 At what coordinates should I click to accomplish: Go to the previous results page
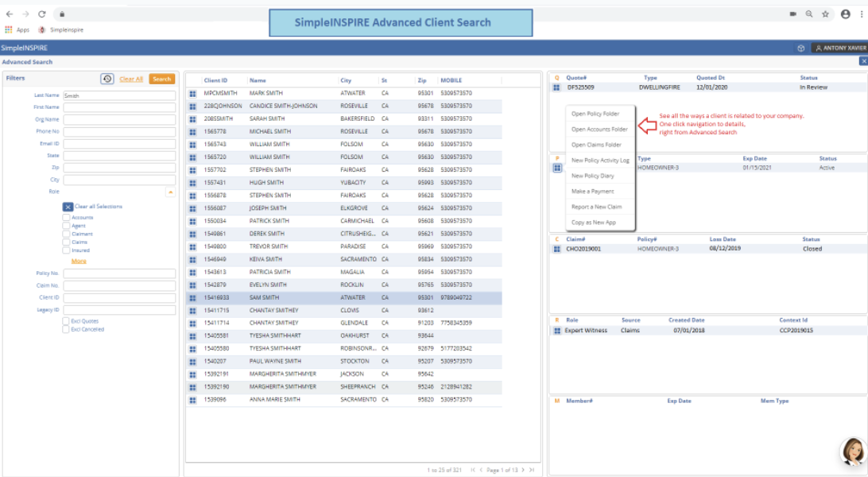click(481, 470)
